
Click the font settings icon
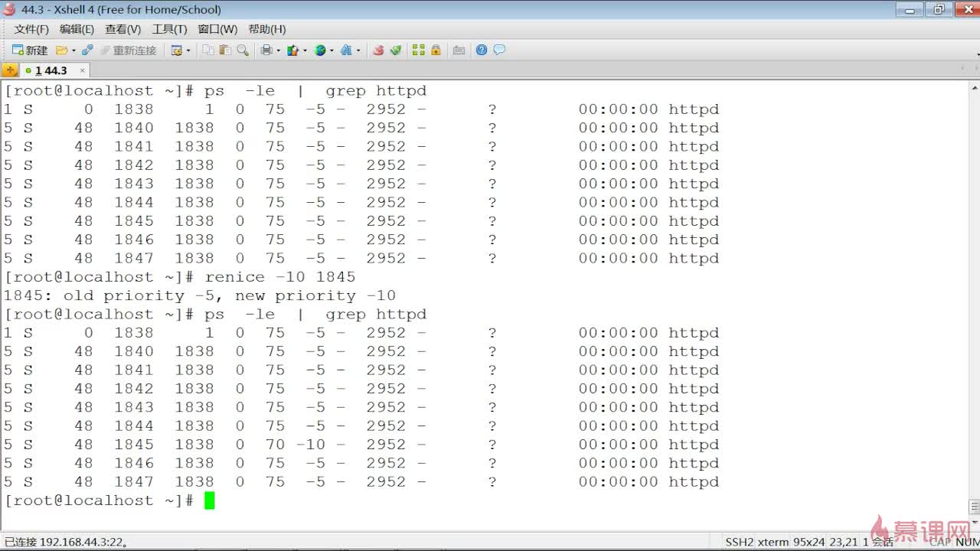click(346, 50)
